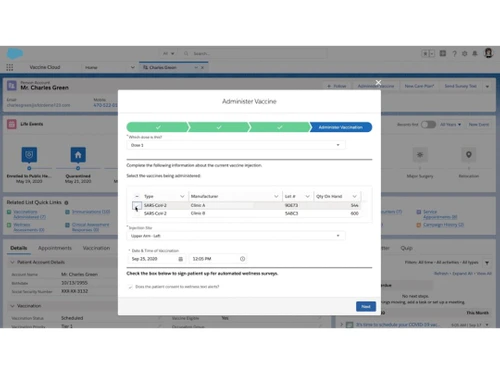This screenshot has width=500, height=375.
Task: Select the Clinic A SARS-CoV-2 row checkbox
Action: pyautogui.click(x=136, y=205)
